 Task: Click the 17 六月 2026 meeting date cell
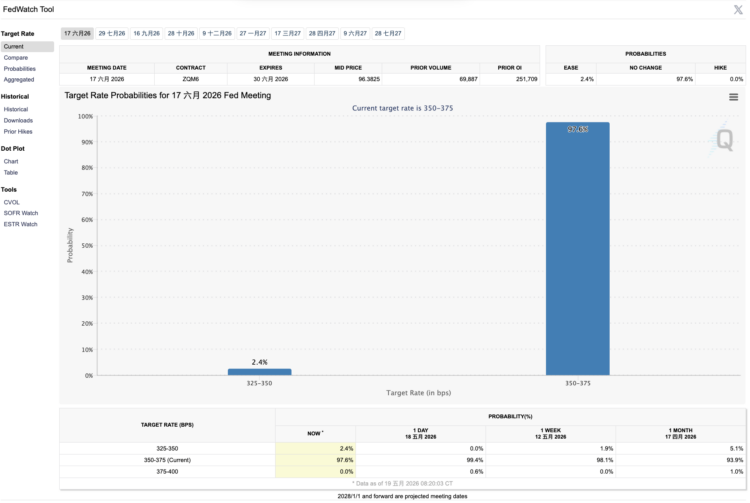[x=107, y=79]
